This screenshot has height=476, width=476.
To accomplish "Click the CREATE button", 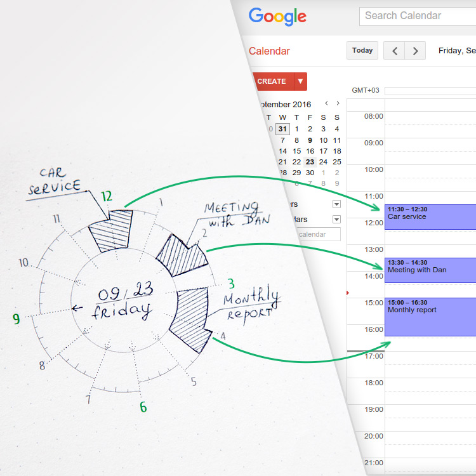I will coord(273,81).
